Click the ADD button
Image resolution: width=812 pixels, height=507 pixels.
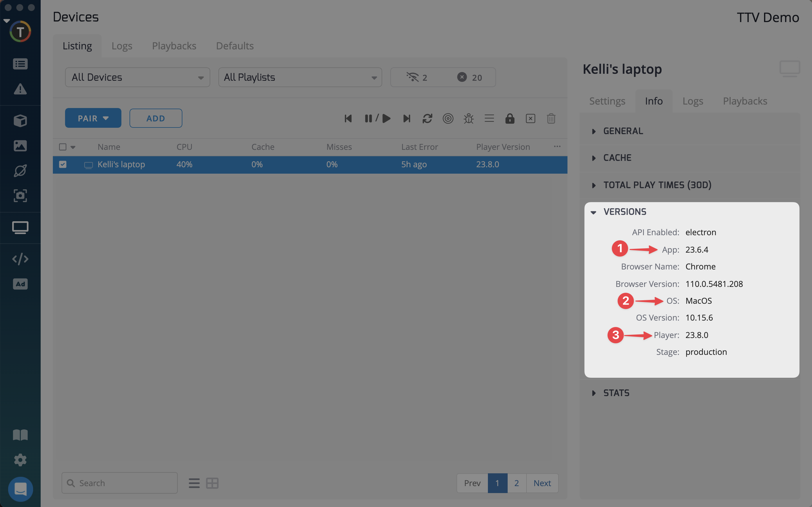(156, 118)
